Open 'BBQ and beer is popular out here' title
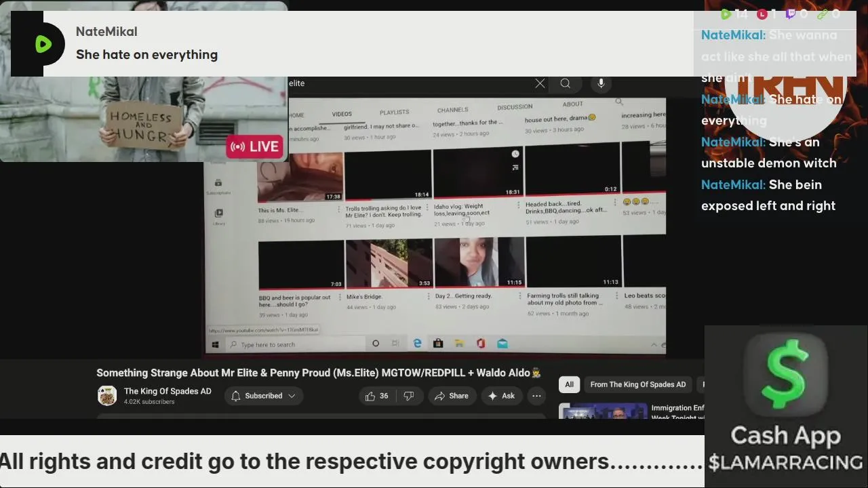 (x=295, y=300)
